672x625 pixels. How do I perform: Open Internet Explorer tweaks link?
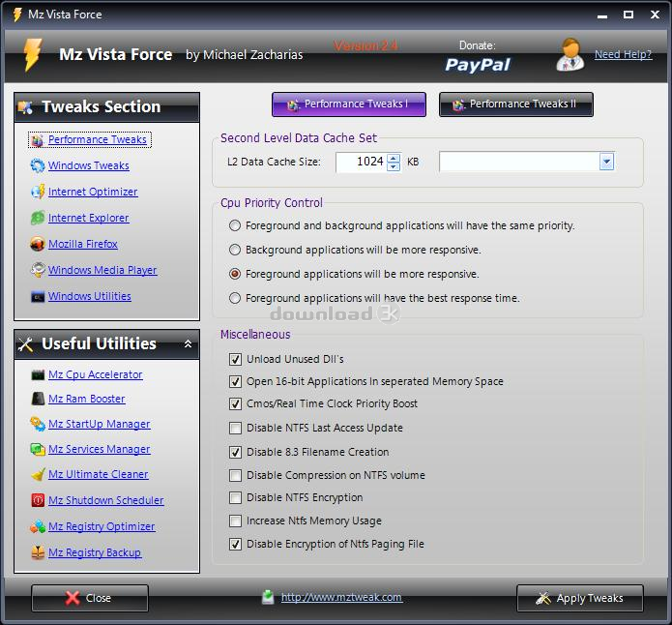88,218
